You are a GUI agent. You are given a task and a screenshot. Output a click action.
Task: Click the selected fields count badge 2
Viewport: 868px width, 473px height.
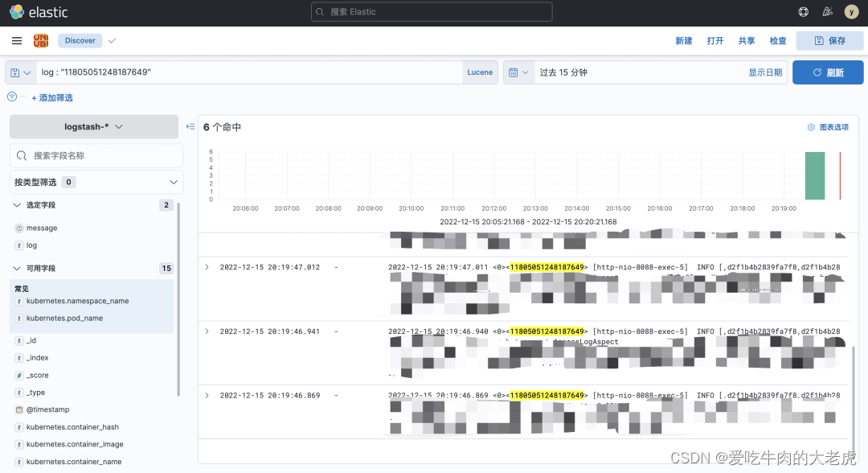pos(166,205)
